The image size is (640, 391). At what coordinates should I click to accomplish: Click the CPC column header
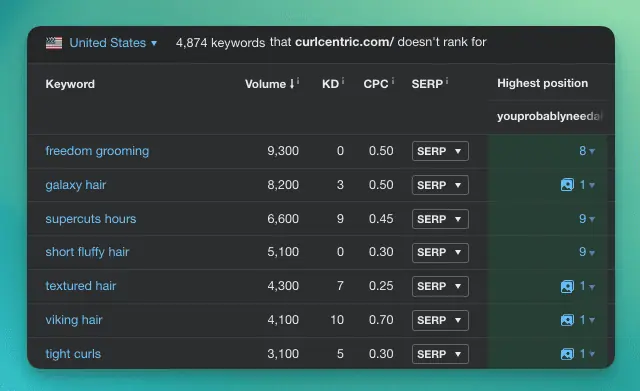coord(376,84)
